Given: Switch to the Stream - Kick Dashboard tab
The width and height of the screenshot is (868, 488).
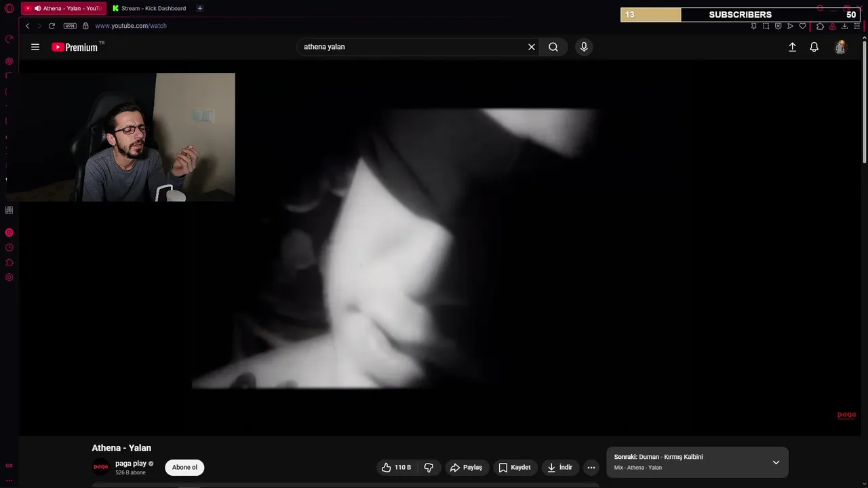Looking at the screenshot, I should 149,9.
